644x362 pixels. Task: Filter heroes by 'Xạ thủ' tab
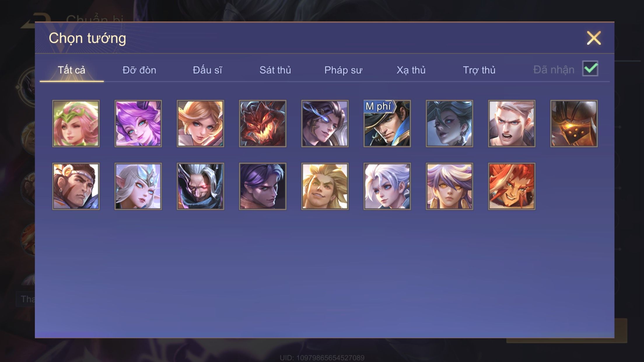pyautogui.click(x=411, y=70)
